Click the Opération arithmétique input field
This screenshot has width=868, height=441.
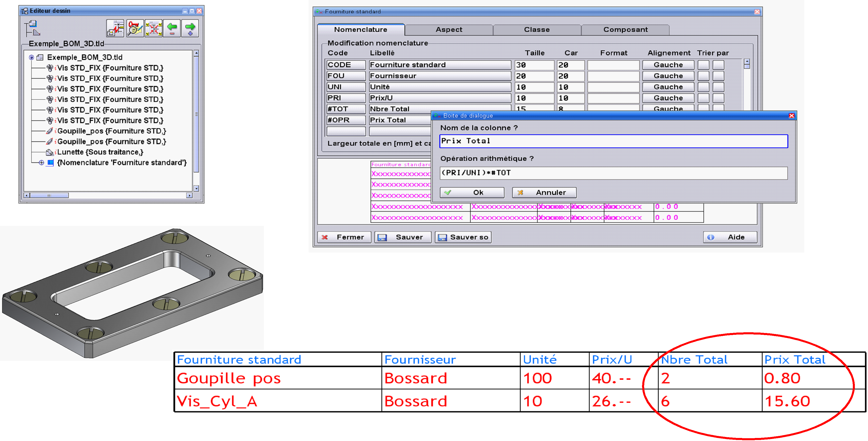[613, 173]
